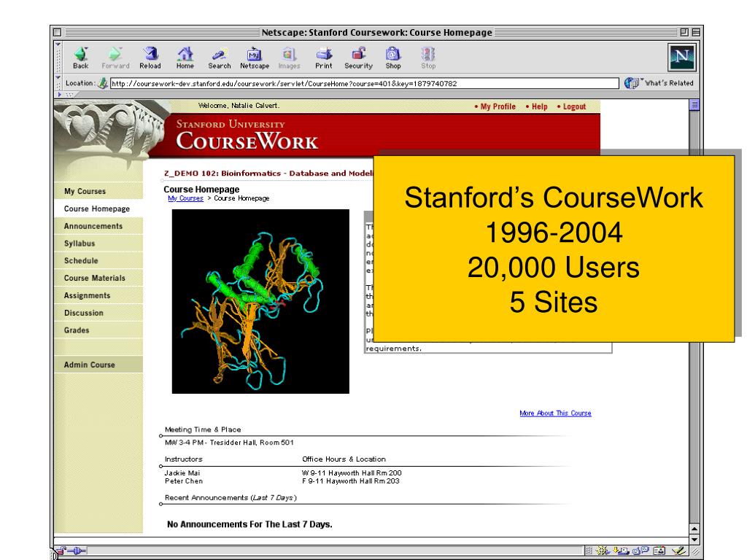
Task: Click the status bar security lock icon
Action: tap(61, 551)
